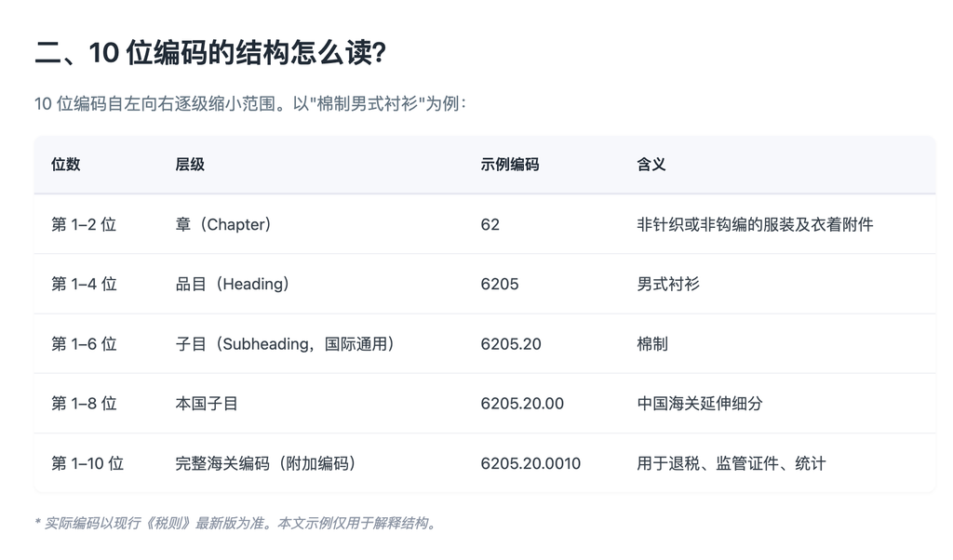Click the footnote about 《税则》最新版
This screenshot has width=953, height=560.
tap(235, 523)
